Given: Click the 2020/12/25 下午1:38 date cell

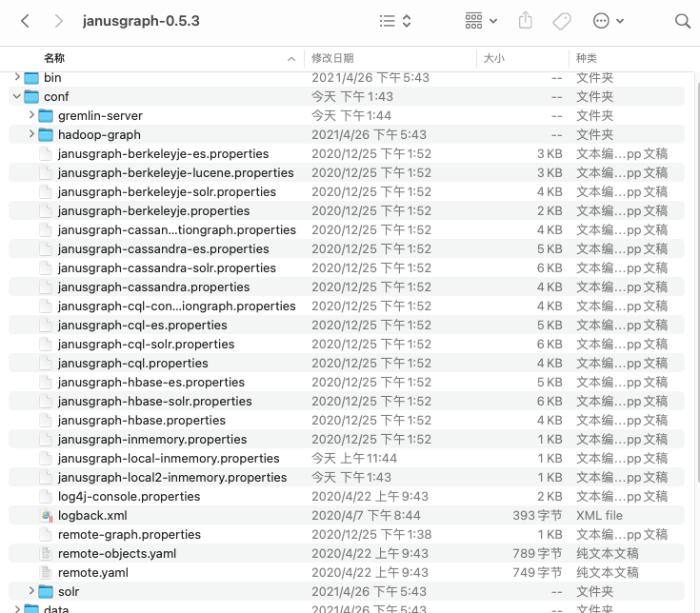Looking at the screenshot, I should 371,535.
